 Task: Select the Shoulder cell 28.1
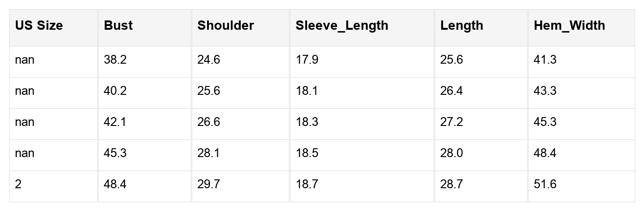[209, 153]
